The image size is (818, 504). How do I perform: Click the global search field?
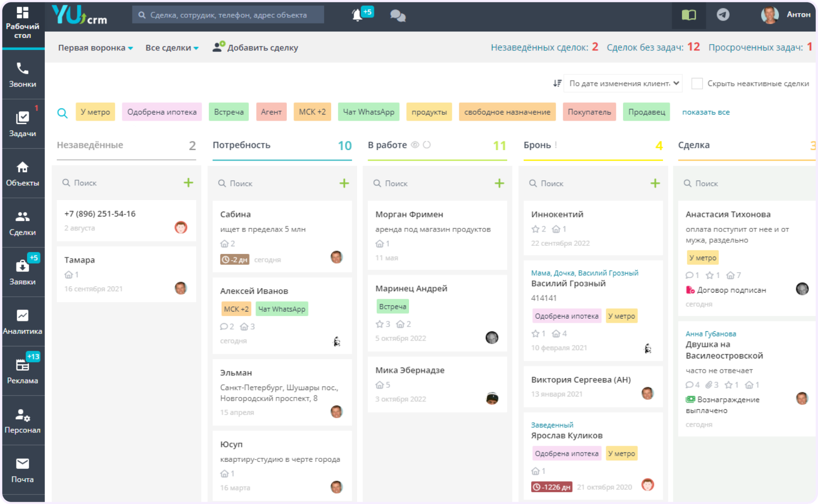(228, 15)
